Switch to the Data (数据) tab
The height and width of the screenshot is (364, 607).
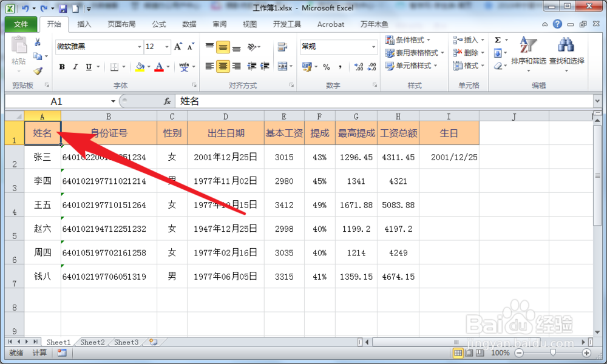click(189, 24)
